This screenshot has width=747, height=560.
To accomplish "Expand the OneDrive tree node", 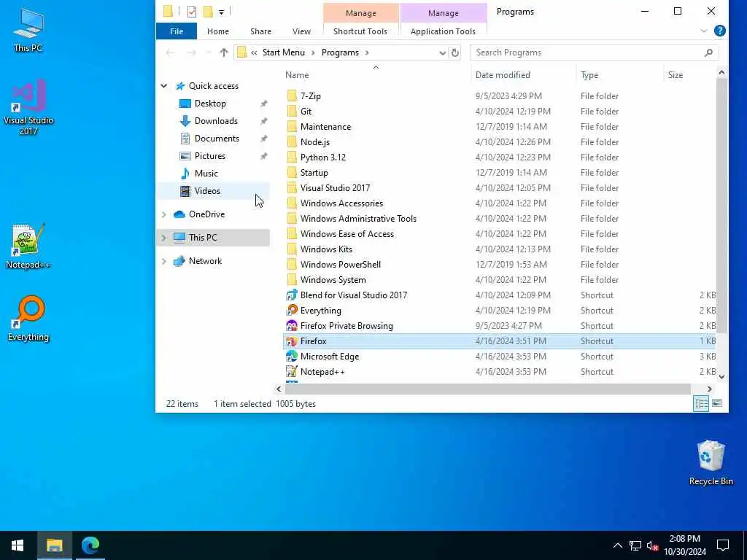I will [x=164, y=214].
